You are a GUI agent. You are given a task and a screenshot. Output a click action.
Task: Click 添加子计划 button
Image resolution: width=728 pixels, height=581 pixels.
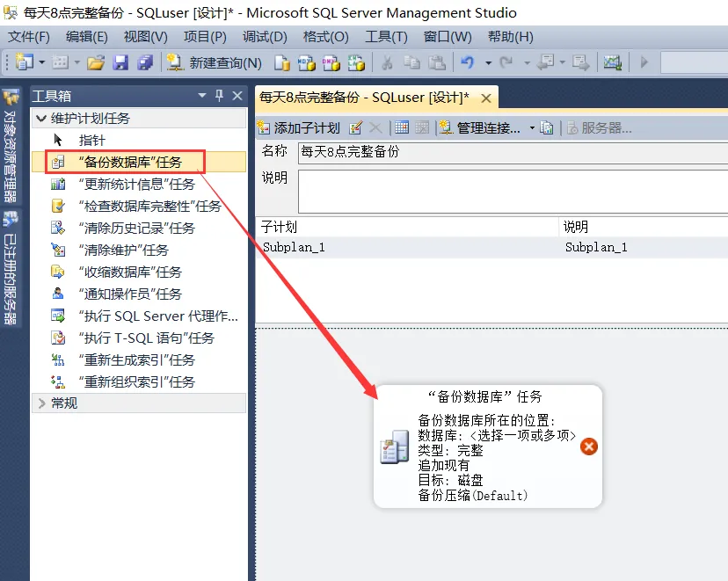(x=299, y=127)
